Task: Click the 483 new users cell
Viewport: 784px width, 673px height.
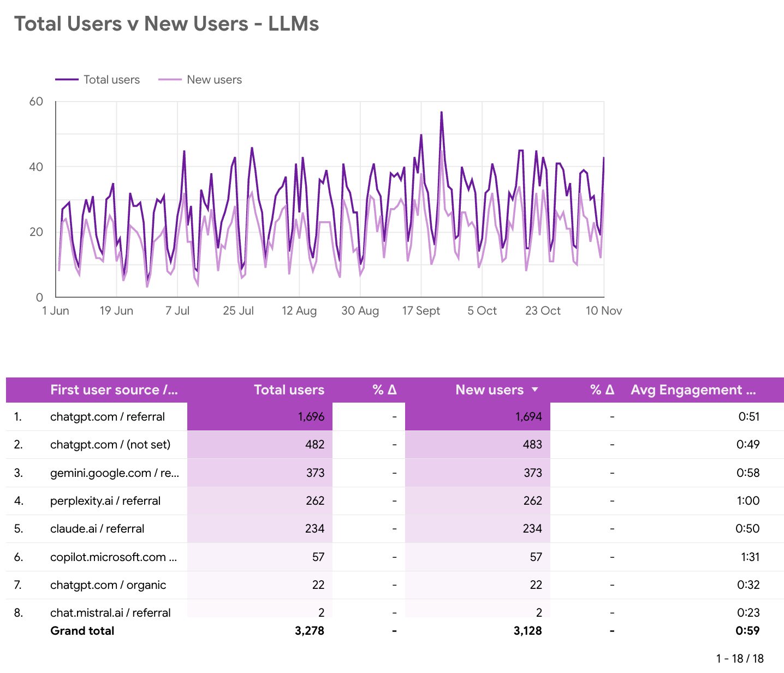Action: [532, 445]
